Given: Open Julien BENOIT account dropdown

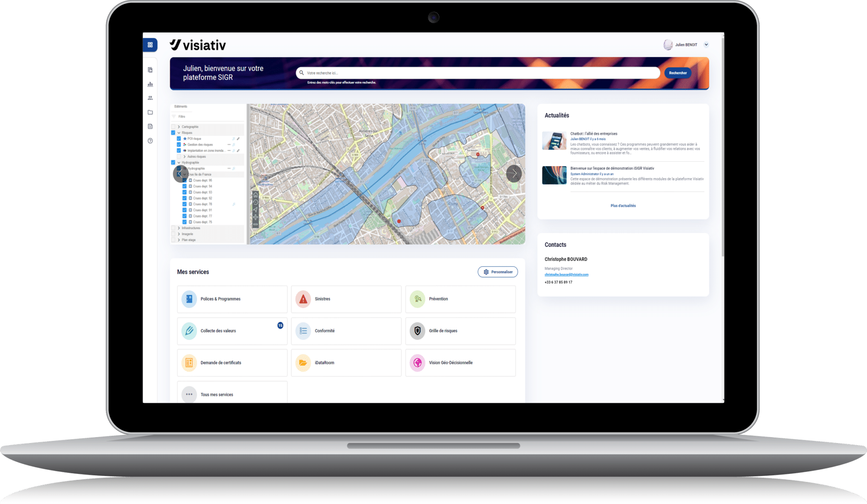Looking at the screenshot, I should pyautogui.click(x=708, y=44).
